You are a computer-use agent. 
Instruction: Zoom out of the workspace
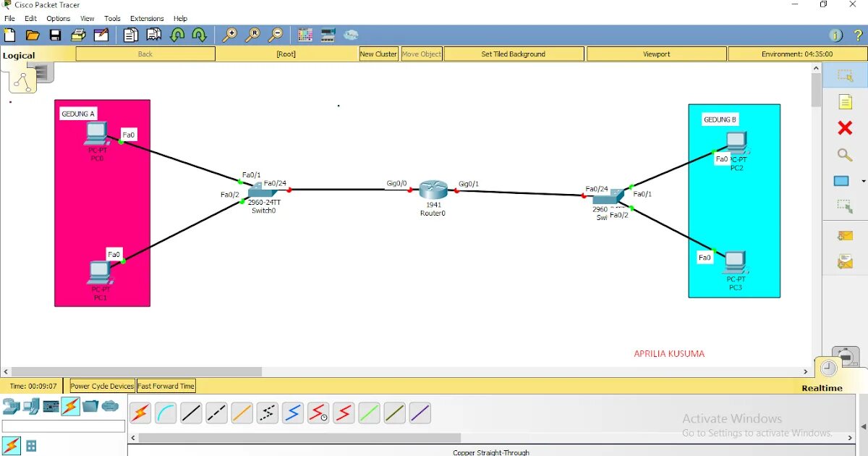pos(276,35)
